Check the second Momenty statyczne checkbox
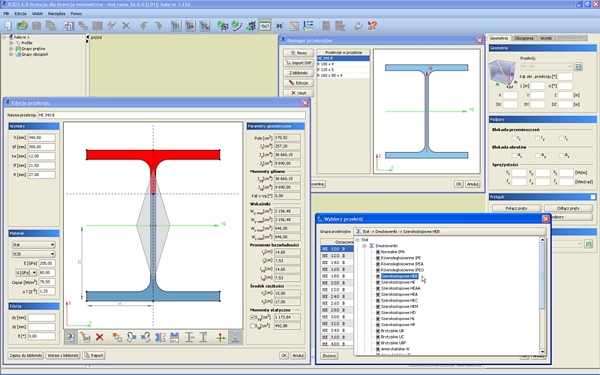600x375 pixels. click(253, 326)
